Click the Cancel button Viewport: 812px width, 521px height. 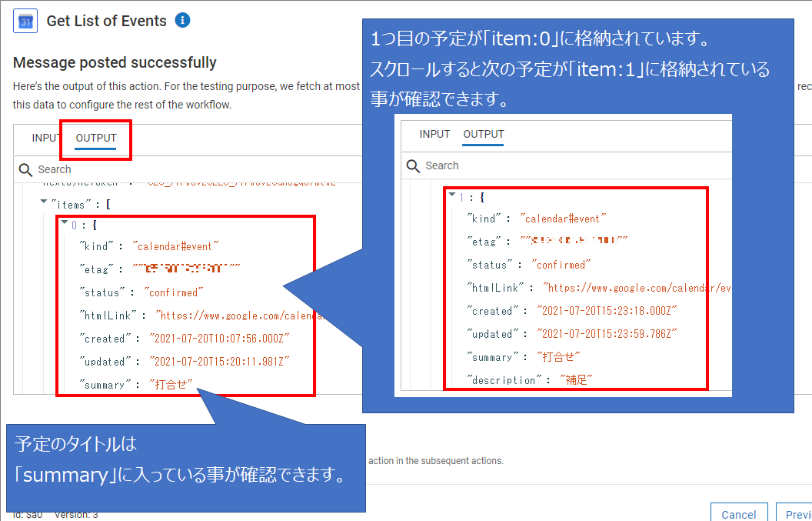[x=738, y=513]
